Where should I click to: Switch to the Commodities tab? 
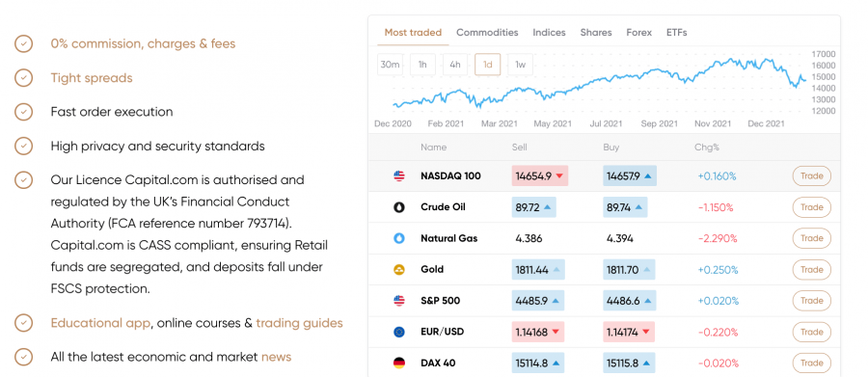[x=487, y=33]
